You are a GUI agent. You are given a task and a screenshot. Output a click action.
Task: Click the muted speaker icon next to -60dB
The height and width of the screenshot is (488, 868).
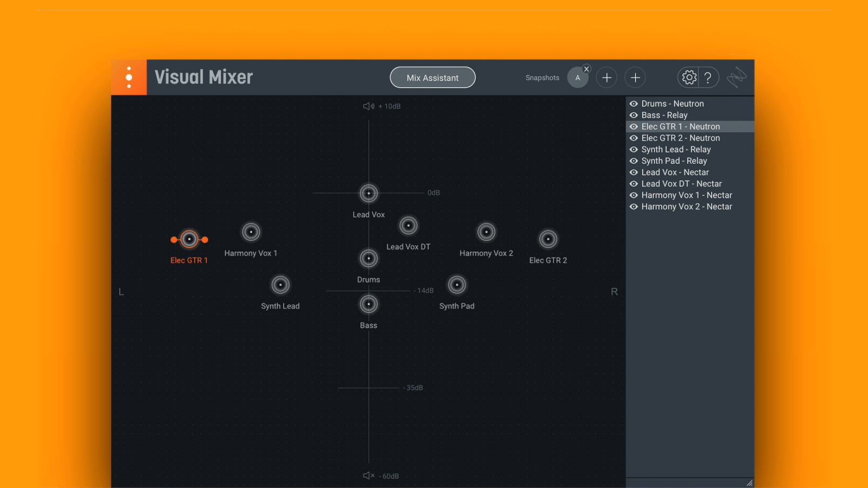[x=368, y=476]
